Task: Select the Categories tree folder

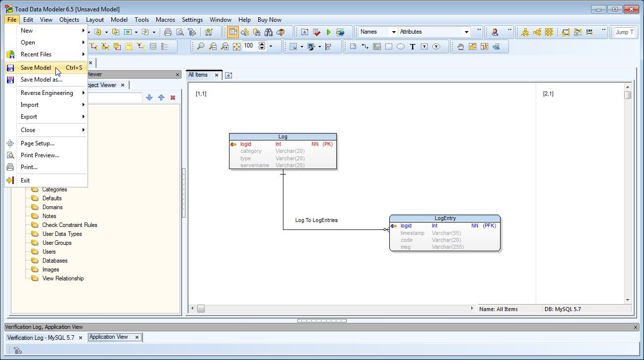Action: click(x=54, y=189)
